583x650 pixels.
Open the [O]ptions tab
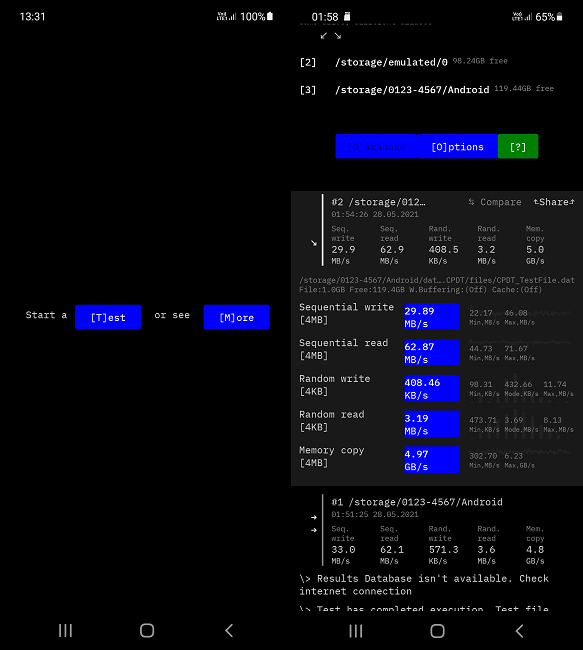[x=457, y=146]
